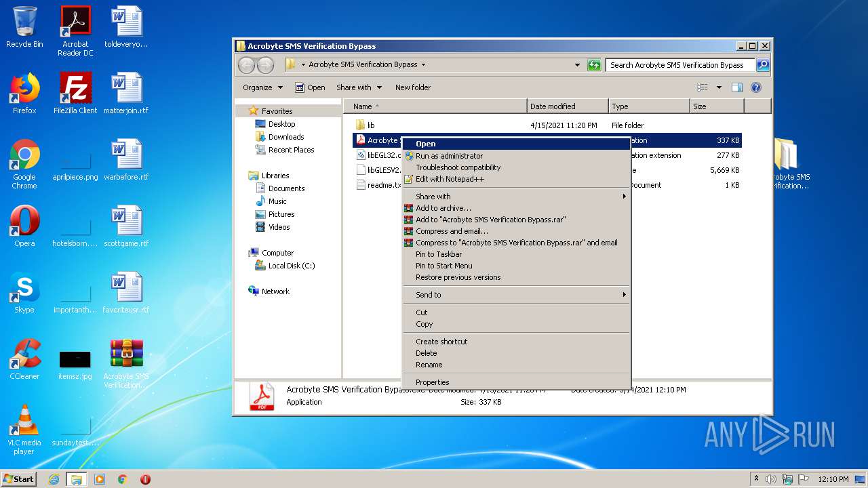Click Windows Media Player taskbar icon
The height and width of the screenshot is (488, 868).
pyautogui.click(x=100, y=479)
